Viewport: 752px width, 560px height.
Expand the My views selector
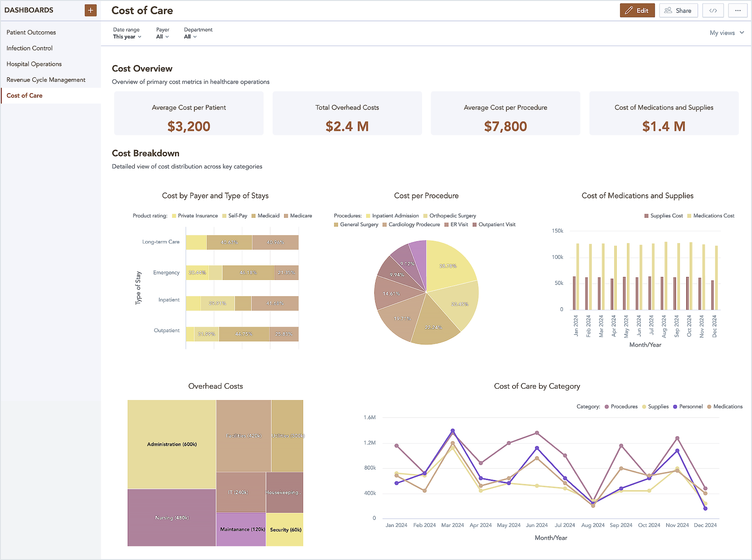click(x=726, y=33)
